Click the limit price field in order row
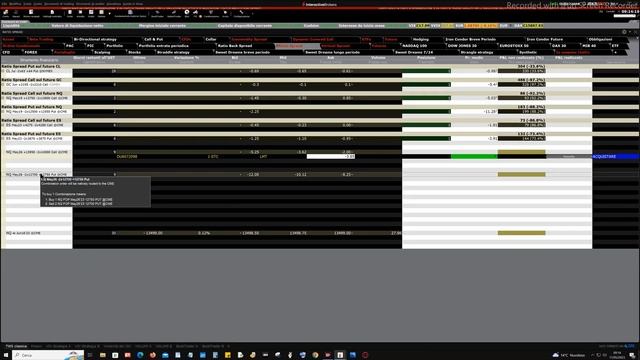 coord(331,157)
